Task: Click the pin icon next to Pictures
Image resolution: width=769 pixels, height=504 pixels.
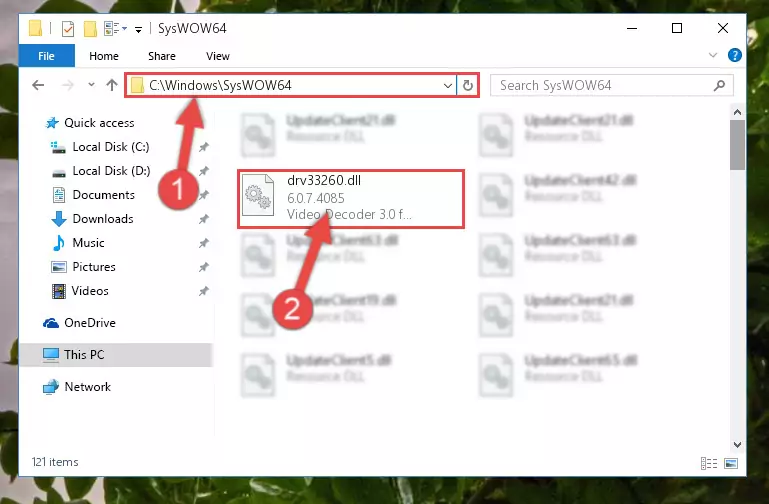Action: point(204,267)
